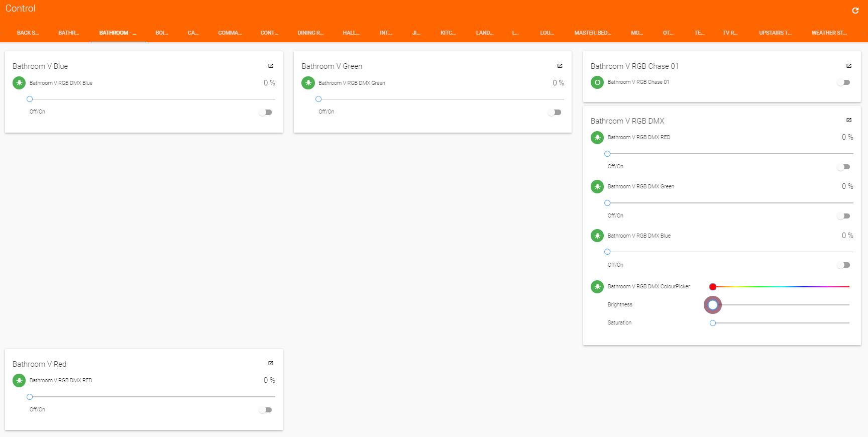The height and width of the screenshot is (437, 868).
Task: Open the CONT... tab
Action: (269, 33)
